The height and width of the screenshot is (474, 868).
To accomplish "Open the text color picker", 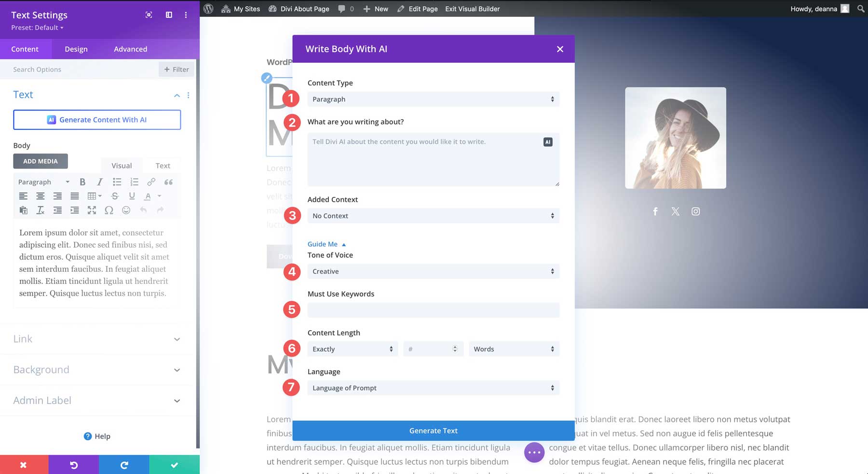I will click(147, 196).
